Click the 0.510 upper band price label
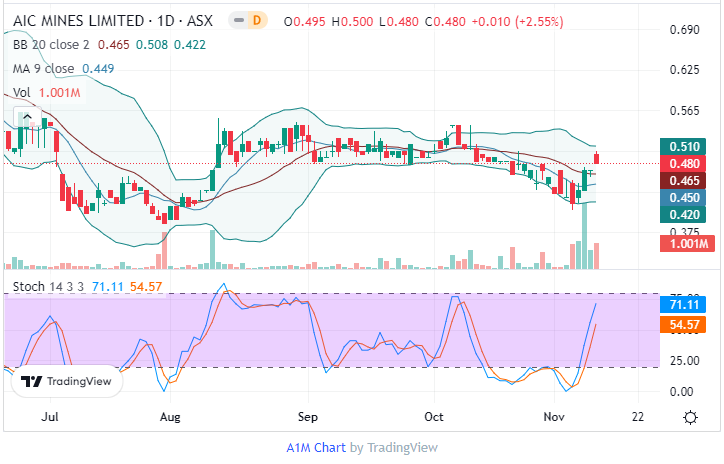Screen dimensions: 724x464 coord(683,147)
